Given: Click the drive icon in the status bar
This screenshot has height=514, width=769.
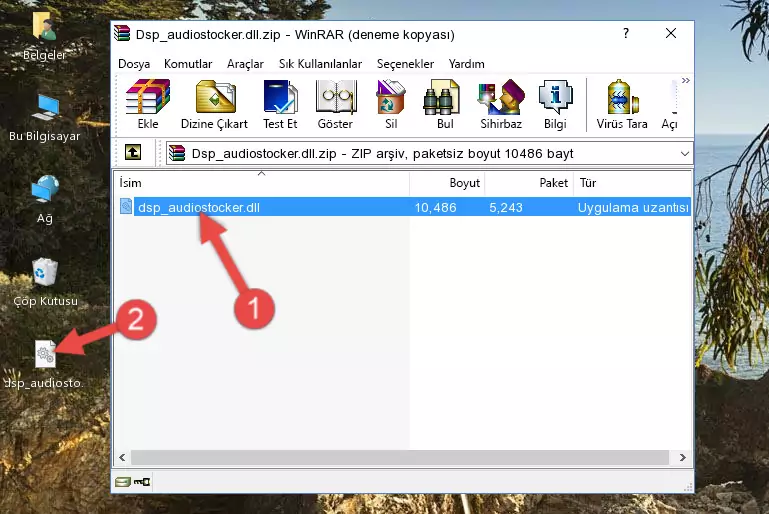Looking at the screenshot, I should pos(122,482).
